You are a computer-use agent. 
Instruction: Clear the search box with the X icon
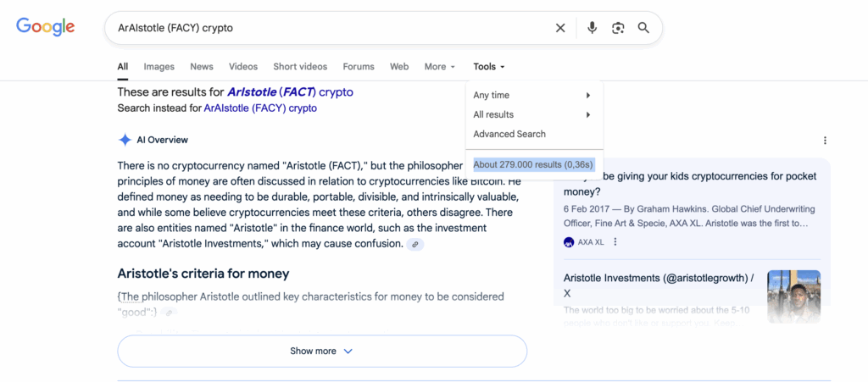(x=560, y=28)
